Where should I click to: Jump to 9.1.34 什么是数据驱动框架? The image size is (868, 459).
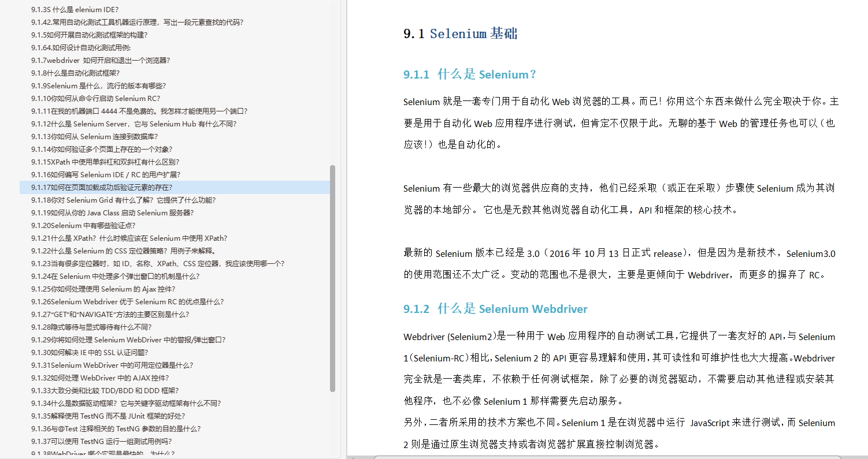click(126, 403)
